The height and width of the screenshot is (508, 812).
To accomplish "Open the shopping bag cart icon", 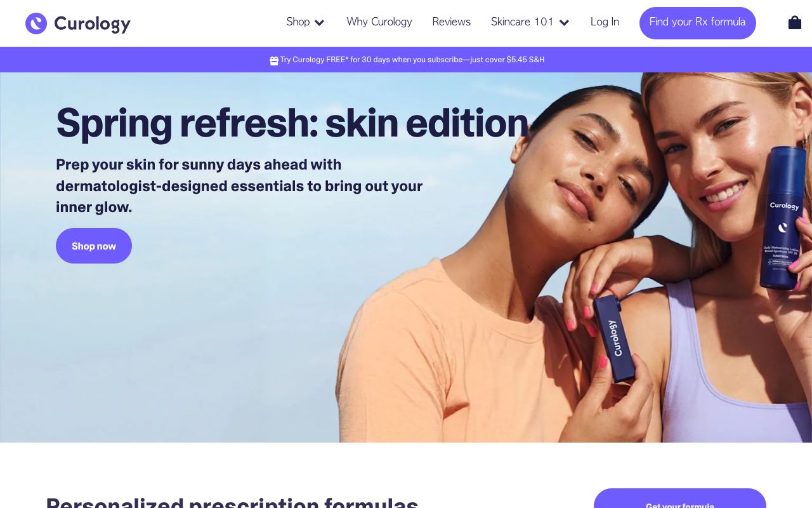I will (794, 22).
